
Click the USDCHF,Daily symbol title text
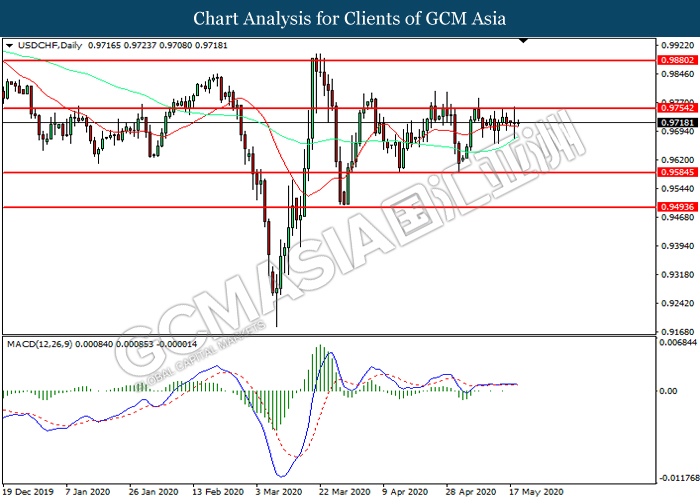coord(50,45)
